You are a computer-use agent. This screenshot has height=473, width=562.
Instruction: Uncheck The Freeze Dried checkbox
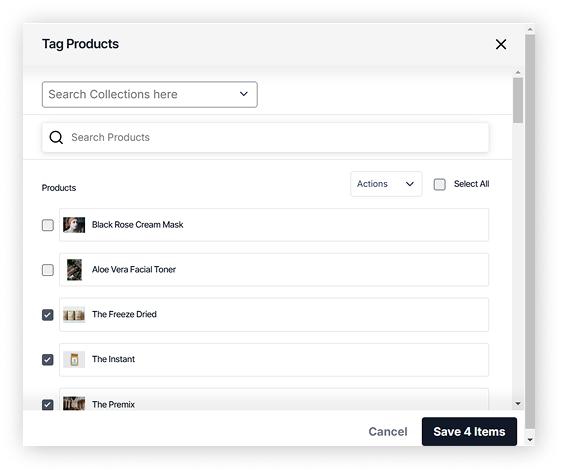pos(48,315)
